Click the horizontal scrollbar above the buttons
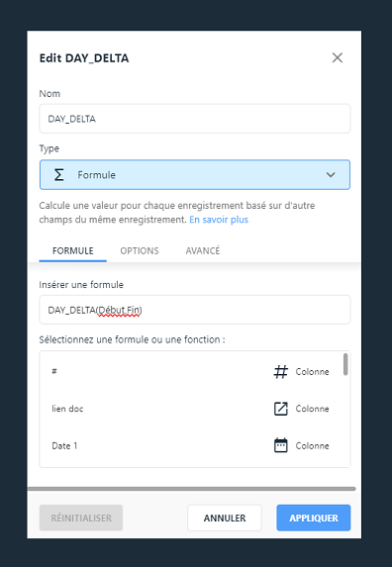Image resolution: width=392 pixels, height=567 pixels. tap(192, 489)
